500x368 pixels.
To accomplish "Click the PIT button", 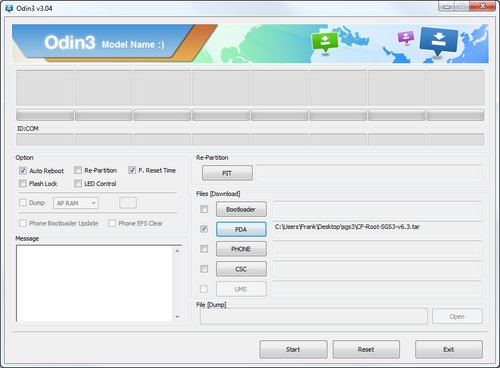I will 227,173.
